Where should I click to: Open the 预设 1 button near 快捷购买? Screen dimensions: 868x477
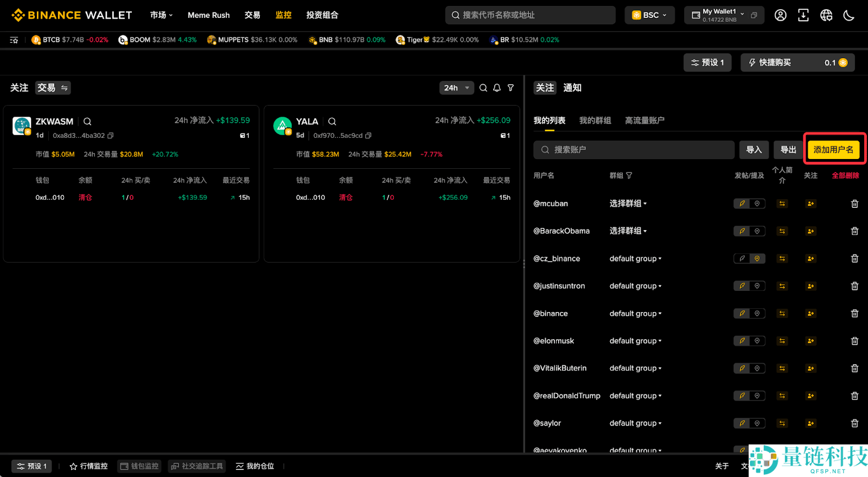pyautogui.click(x=707, y=62)
